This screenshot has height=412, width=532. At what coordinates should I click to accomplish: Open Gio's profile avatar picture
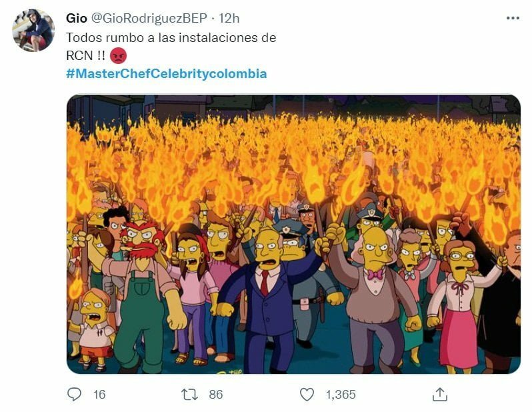33,30
